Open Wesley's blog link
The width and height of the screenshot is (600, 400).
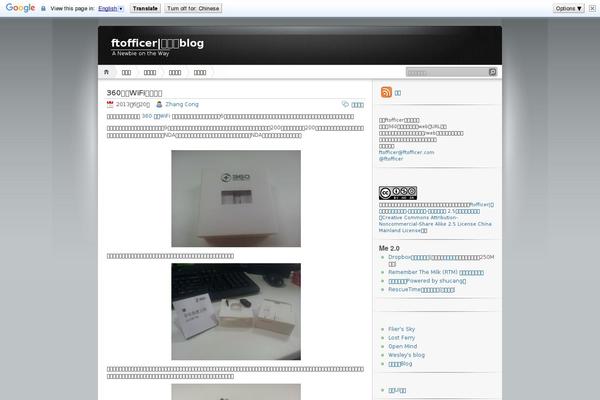tap(406, 355)
